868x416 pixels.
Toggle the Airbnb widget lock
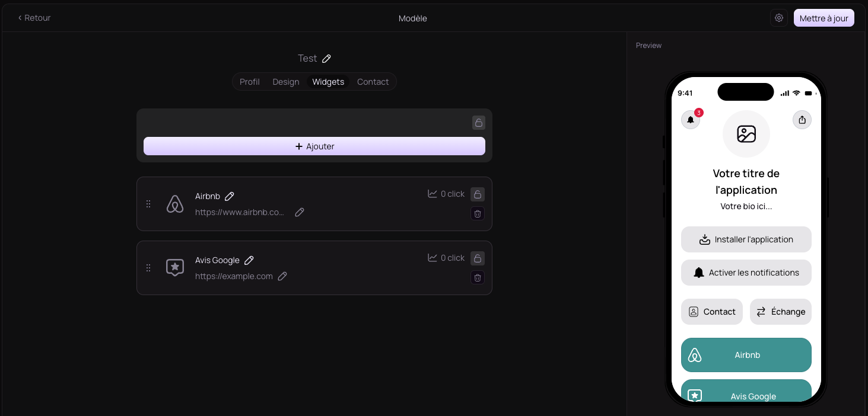tap(478, 194)
